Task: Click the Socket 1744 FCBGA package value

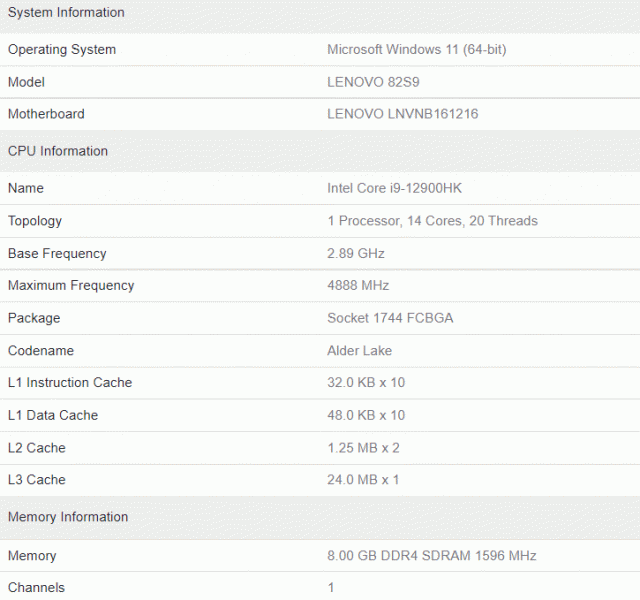Action: coord(388,318)
